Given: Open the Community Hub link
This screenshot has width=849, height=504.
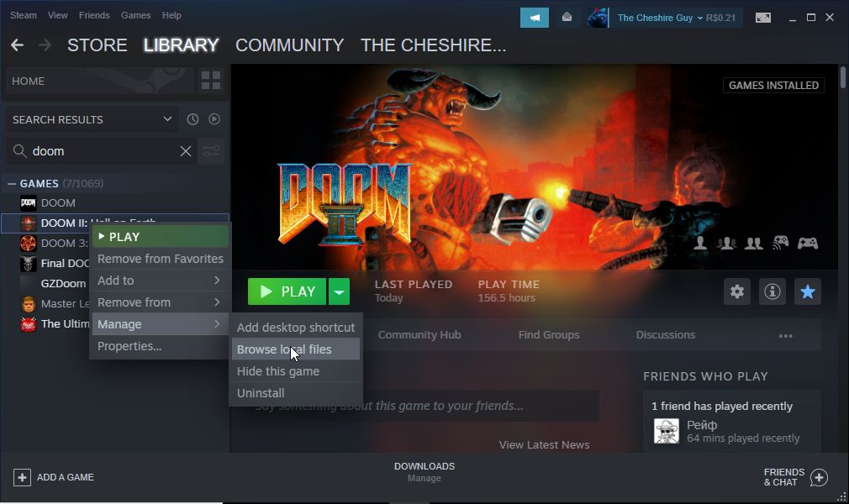Looking at the screenshot, I should pyautogui.click(x=419, y=334).
